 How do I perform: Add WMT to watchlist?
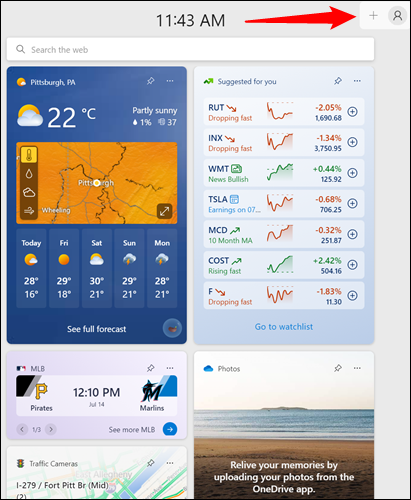352,173
